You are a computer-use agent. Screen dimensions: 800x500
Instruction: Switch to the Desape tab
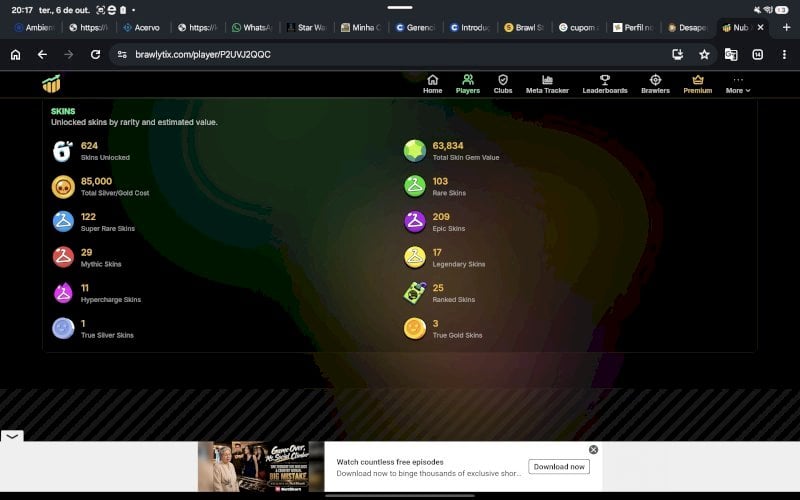point(688,28)
